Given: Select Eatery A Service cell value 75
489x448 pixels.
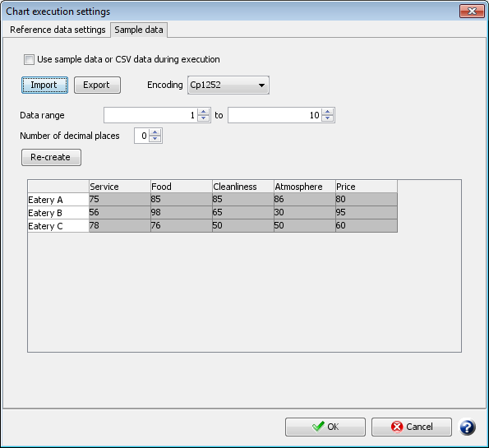Looking at the screenshot, I should [x=119, y=200].
